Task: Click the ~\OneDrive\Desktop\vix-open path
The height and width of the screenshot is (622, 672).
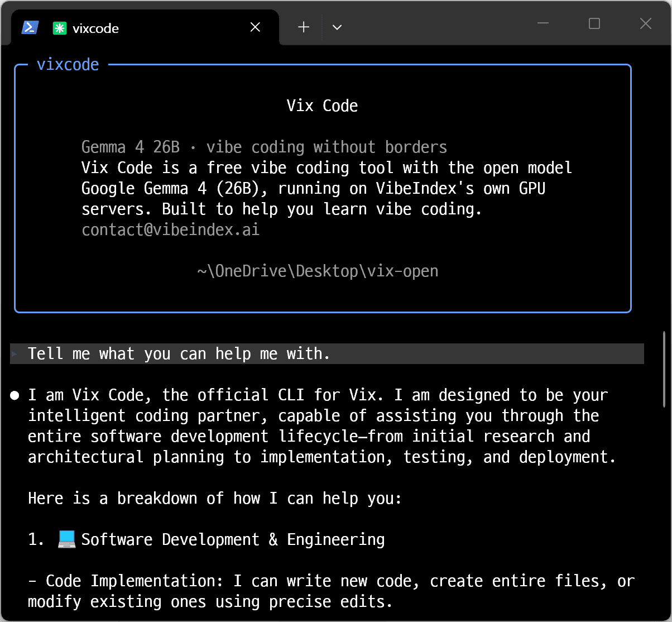Action: point(318,271)
